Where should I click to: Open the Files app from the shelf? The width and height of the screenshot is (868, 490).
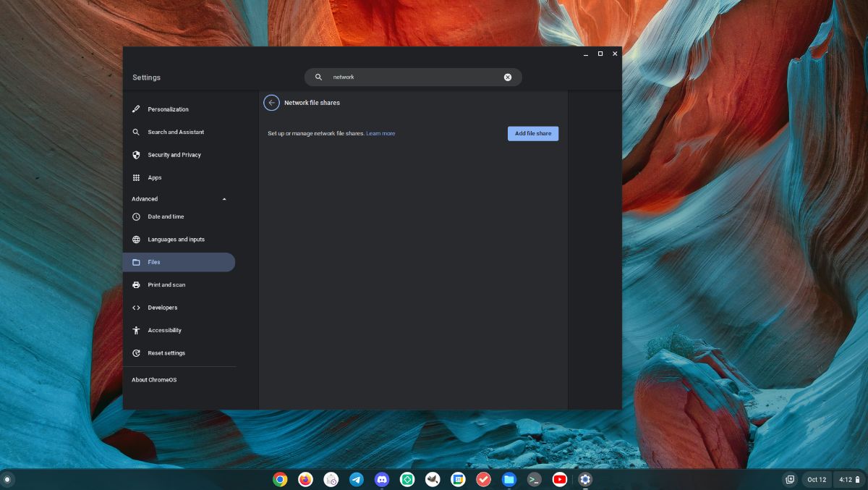point(509,479)
